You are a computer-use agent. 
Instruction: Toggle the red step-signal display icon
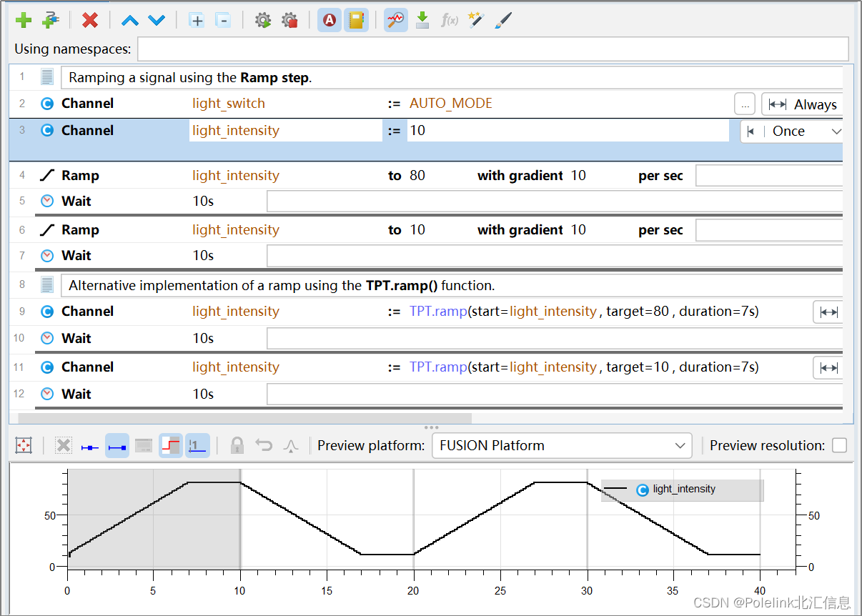[171, 445]
